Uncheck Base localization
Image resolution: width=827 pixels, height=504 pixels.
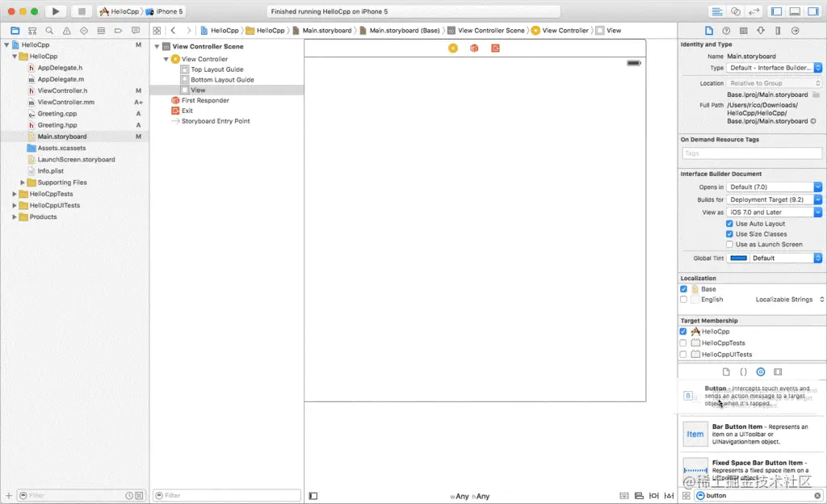[683, 289]
